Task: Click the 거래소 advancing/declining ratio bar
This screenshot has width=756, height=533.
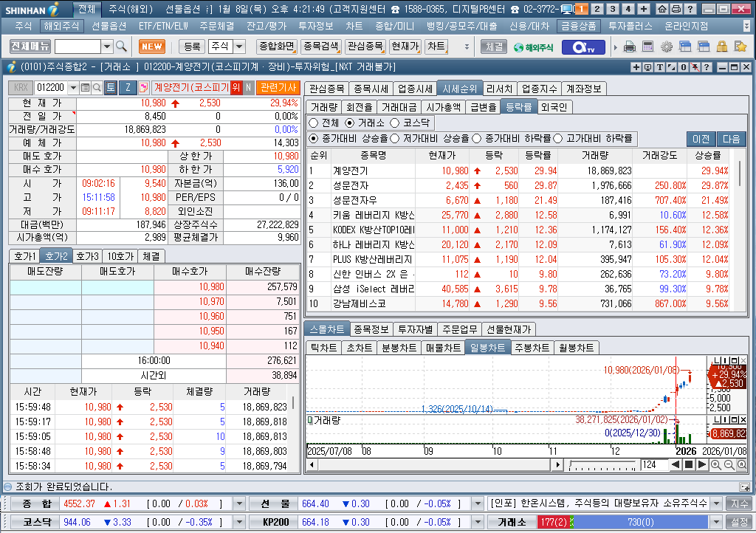Action: pos(623,522)
